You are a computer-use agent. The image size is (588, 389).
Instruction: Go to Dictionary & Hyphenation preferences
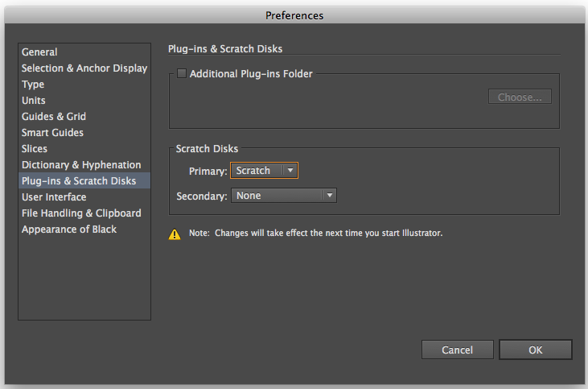81,165
